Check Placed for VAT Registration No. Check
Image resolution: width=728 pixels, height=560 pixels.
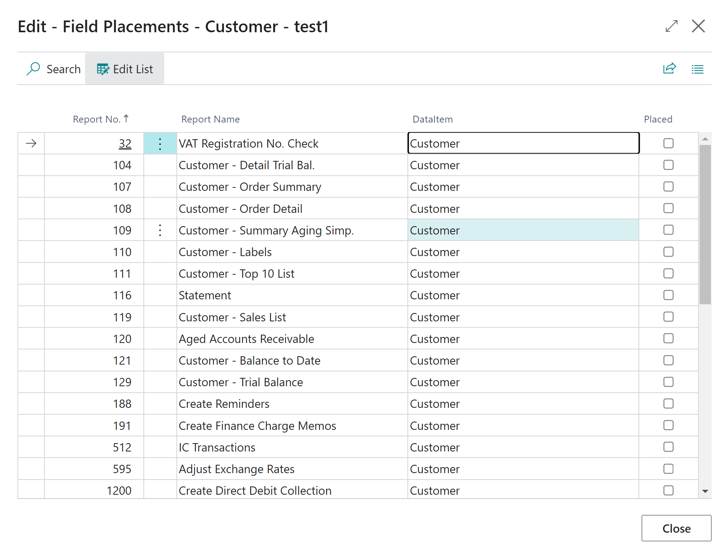pos(668,143)
